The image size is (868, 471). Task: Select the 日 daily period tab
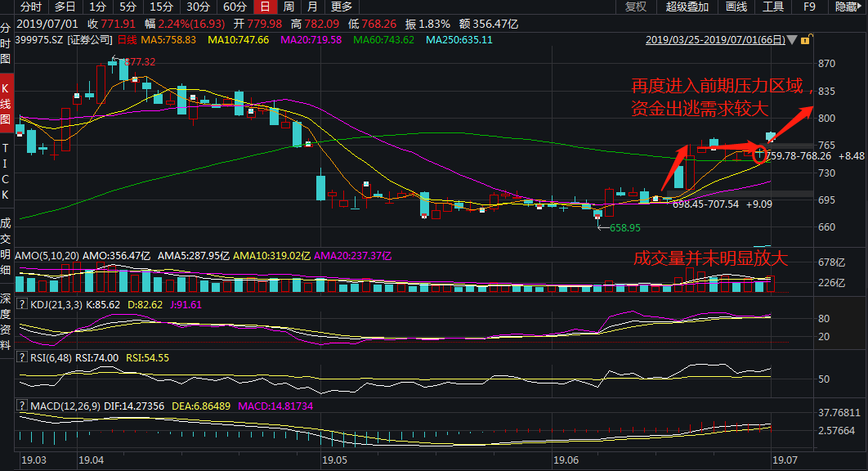click(x=265, y=7)
